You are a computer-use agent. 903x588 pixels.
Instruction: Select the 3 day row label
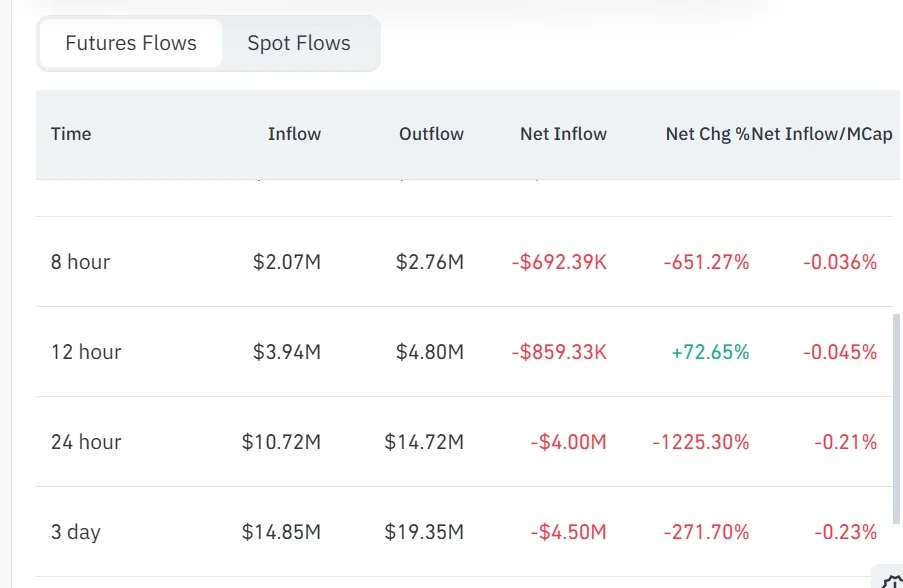(x=75, y=532)
